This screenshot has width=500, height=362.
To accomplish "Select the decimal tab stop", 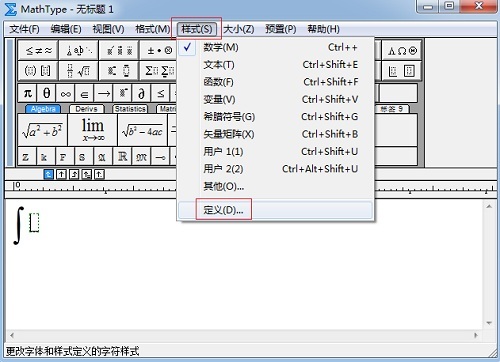I will point(99,174).
